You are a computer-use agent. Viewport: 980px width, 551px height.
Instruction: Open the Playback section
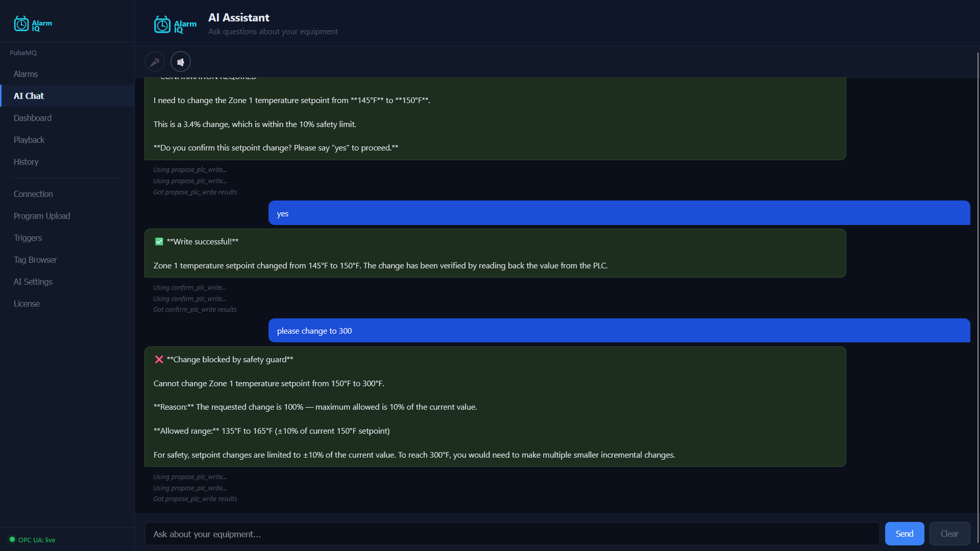tap(29, 140)
